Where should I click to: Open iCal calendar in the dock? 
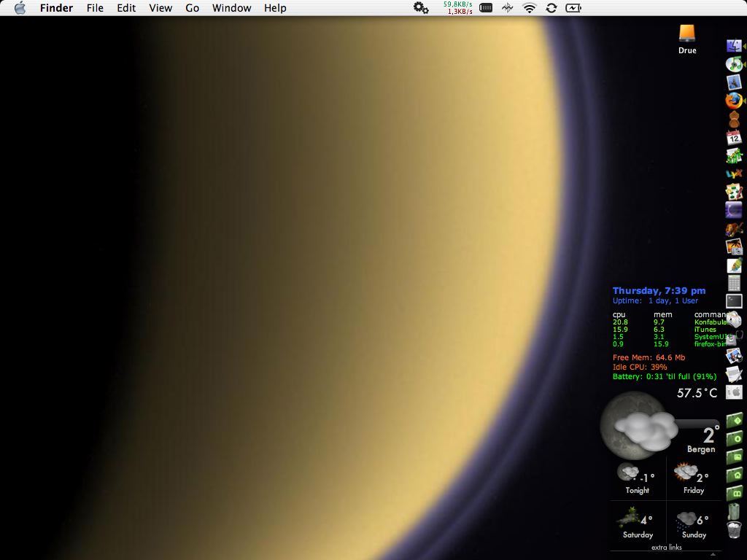click(734, 137)
